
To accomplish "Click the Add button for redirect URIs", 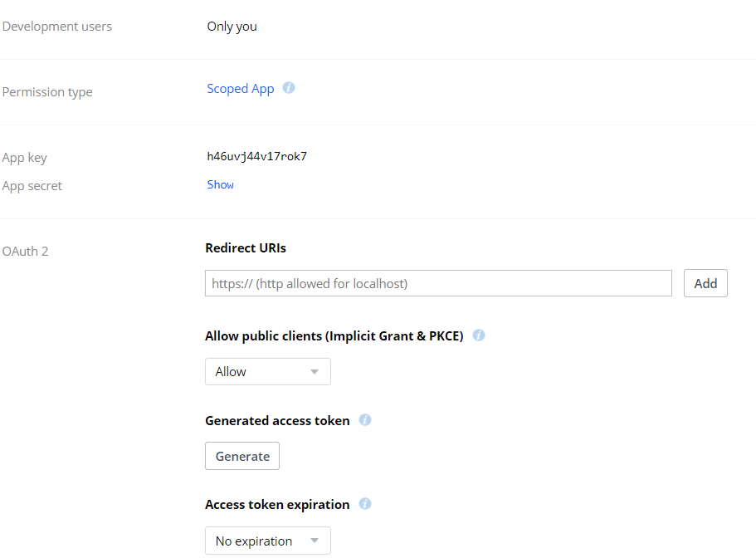I will tap(705, 283).
